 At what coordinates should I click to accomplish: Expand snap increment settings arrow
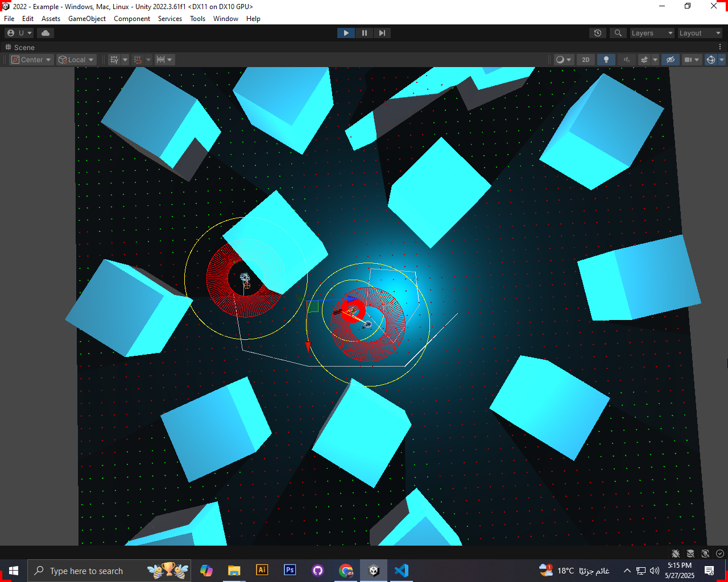pos(169,60)
